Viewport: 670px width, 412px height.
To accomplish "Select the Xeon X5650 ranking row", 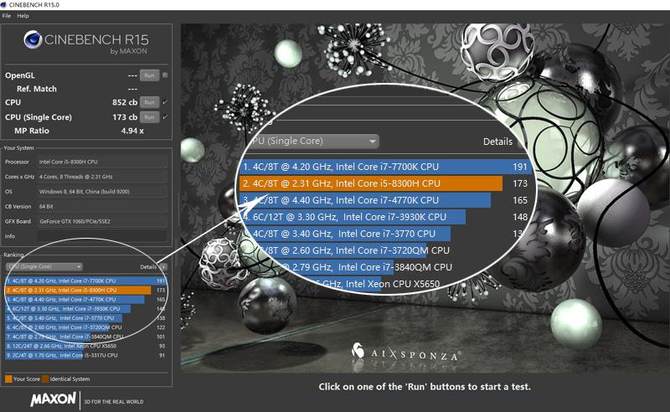I will [85, 346].
